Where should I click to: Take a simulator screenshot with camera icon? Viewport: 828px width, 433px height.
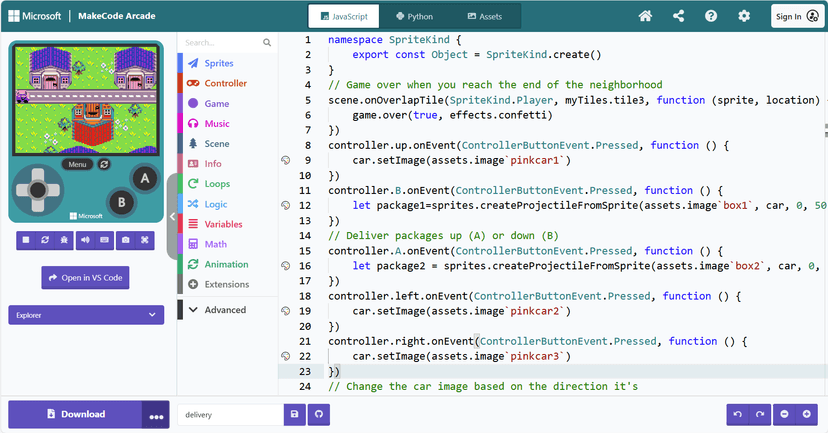point(126,240)
